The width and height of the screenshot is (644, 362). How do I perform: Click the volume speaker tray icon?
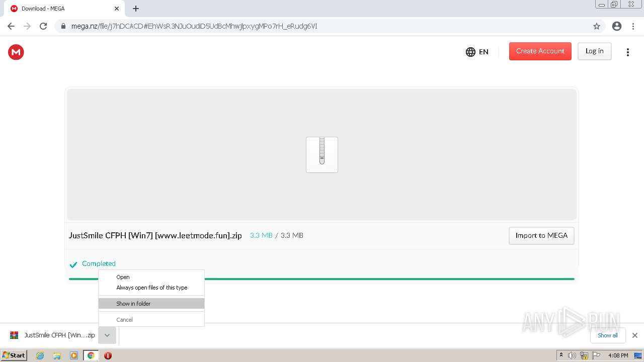[x=572, y=355]
